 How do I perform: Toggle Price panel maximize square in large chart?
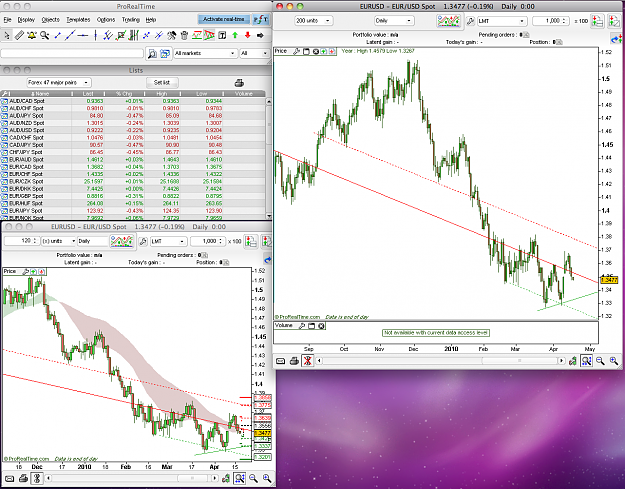(307, 51)
